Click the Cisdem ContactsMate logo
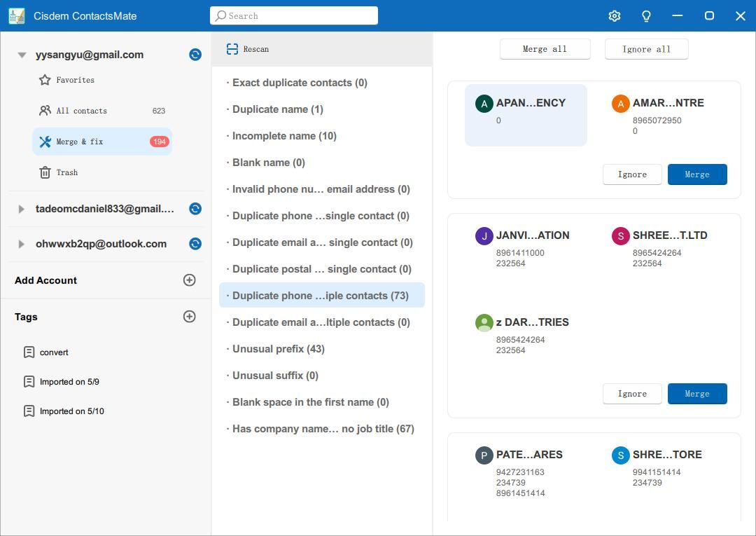 [17, 15]
